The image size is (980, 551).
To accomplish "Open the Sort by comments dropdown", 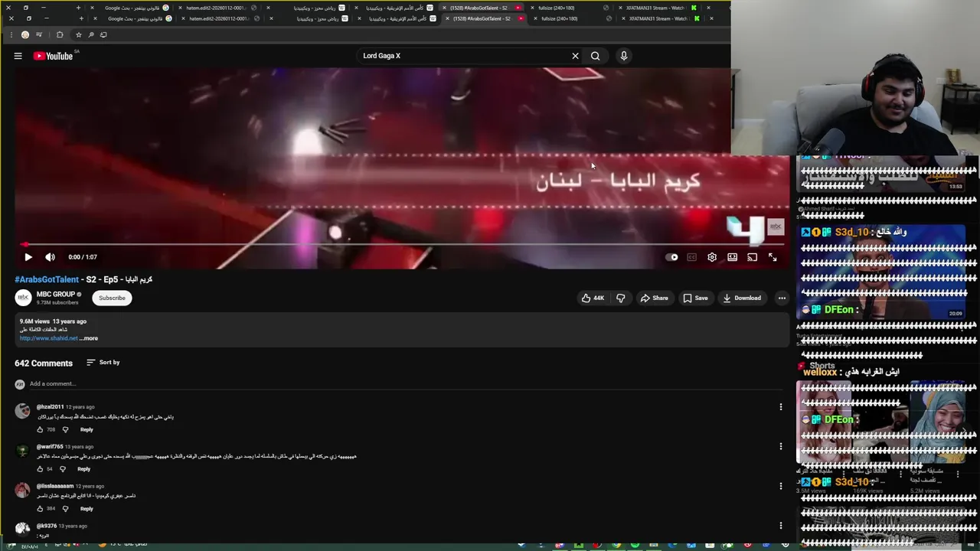I will click(103, 362).
